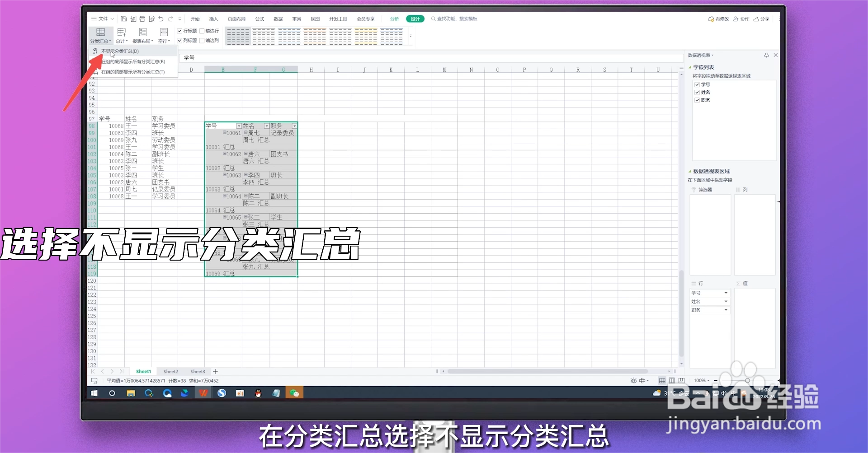Open the 姓名 pivot header filter dropdown
The width and height of the screenshot is (868, 453).
[267, 126]
